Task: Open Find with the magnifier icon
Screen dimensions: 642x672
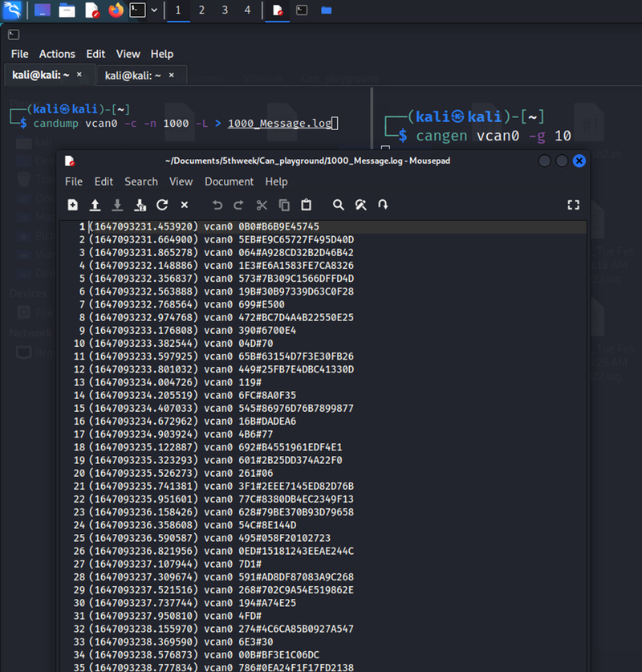Action: [339, 205]
